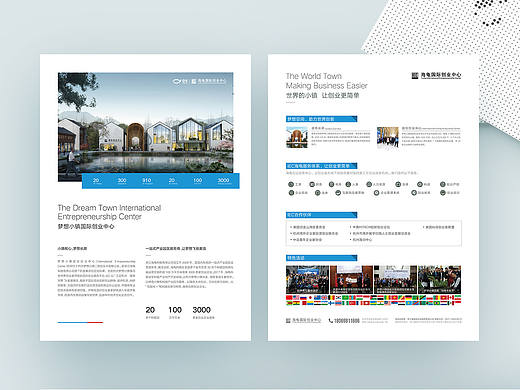Click the Japan flag in the flag strip
The height and width of the screenshot is (390, 520).
310,297
